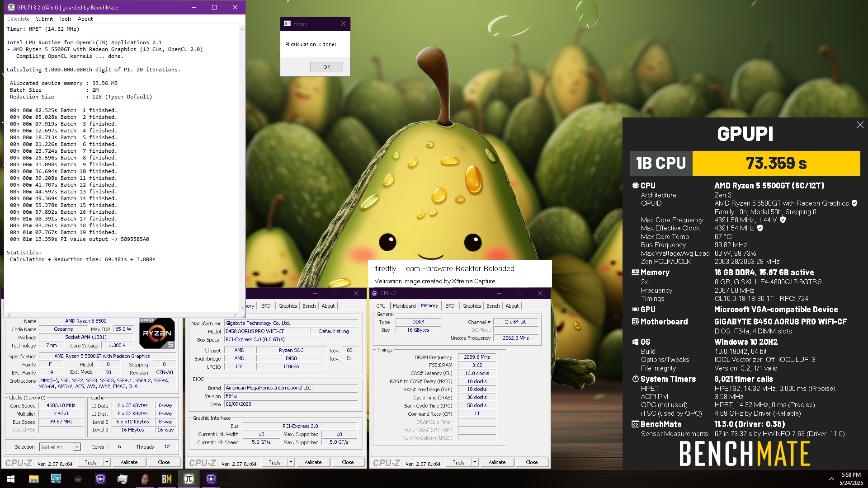Confirm the Finish dialog with OK
Screen dimensions: 868x488
326,67
